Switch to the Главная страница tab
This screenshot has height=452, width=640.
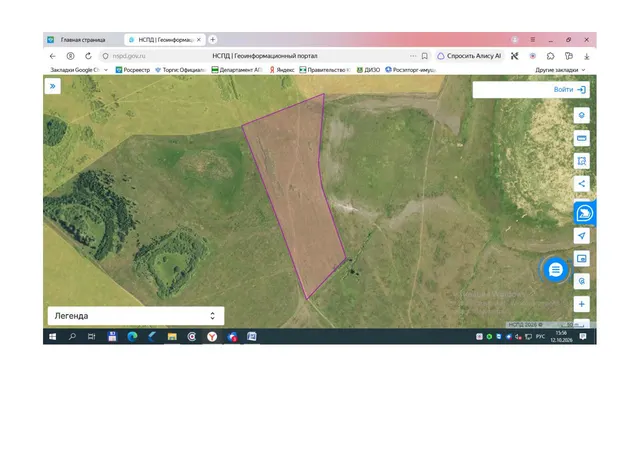(x=83, y=40)
